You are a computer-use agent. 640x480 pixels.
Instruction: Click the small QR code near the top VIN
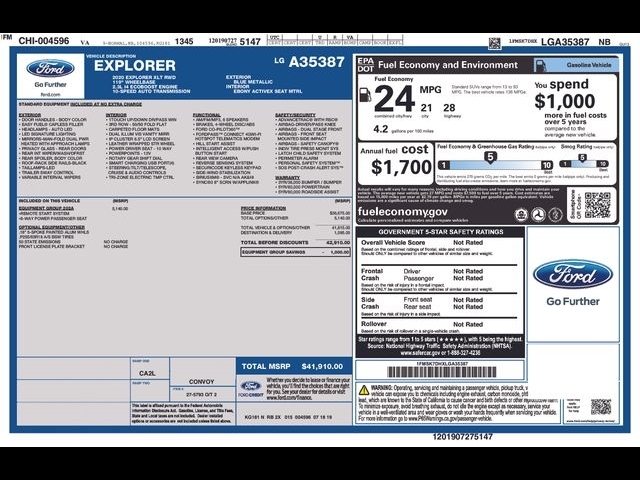point(495,43)
